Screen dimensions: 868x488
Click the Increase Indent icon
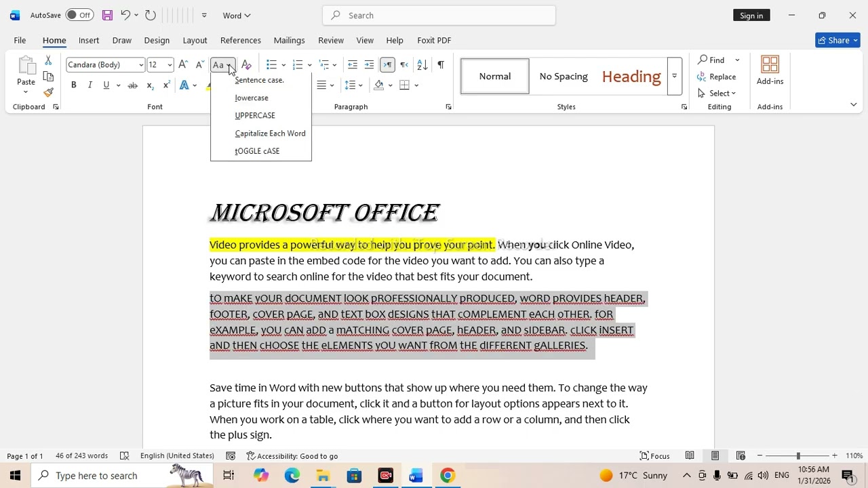369,64
